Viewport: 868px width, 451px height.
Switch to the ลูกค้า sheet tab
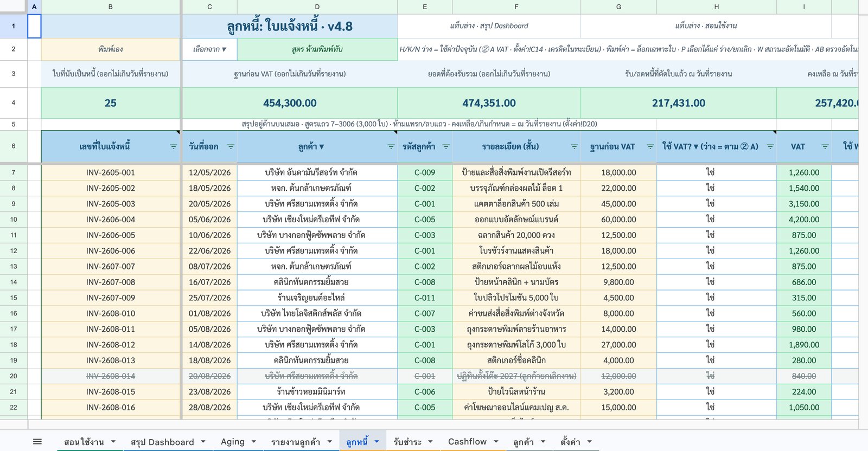[524, 442]
